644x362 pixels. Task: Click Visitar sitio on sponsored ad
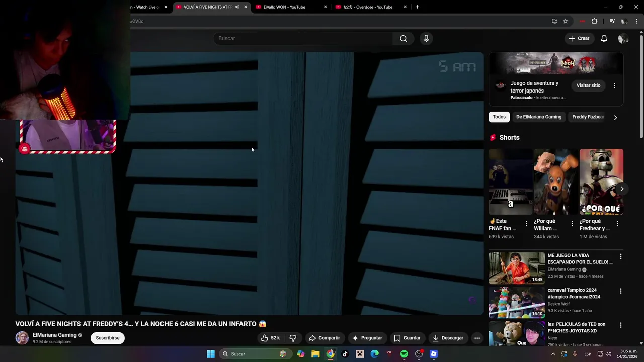pyautogui.click(x=588, y=85)
